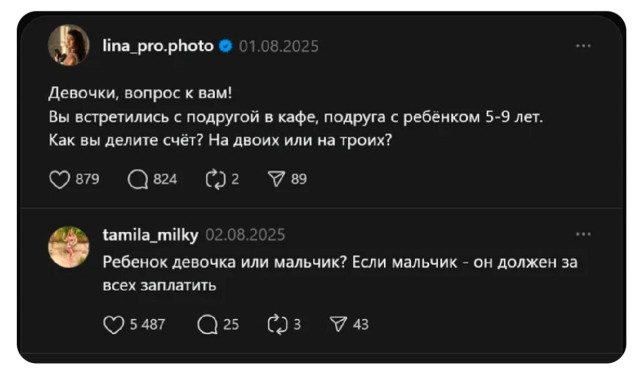640x372 pixels.
Task: Click the blue verified badge
Action: click(226, 46)
